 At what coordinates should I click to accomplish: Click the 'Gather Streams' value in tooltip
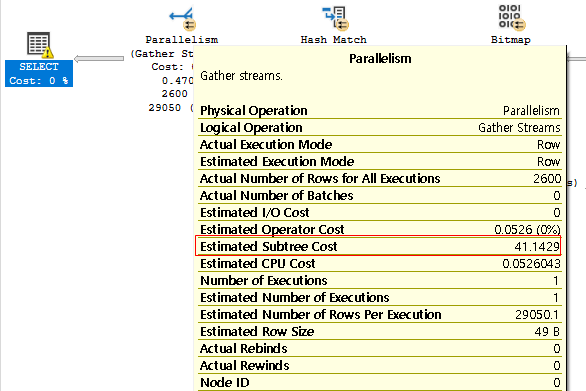519,128
